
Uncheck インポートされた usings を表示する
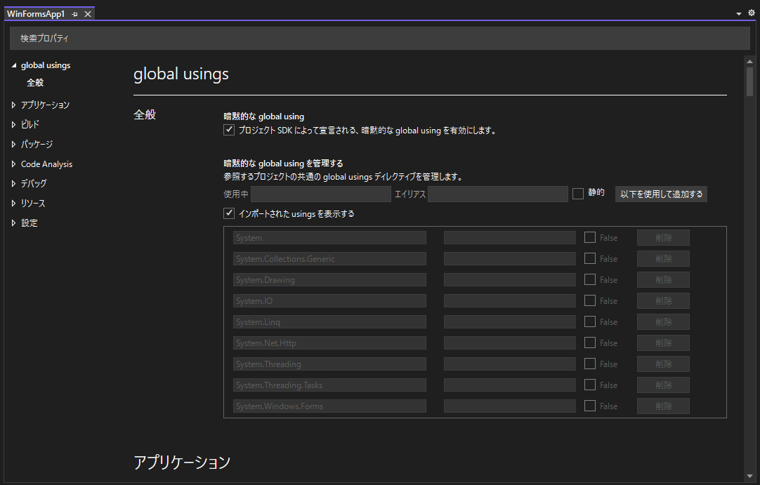229,213
